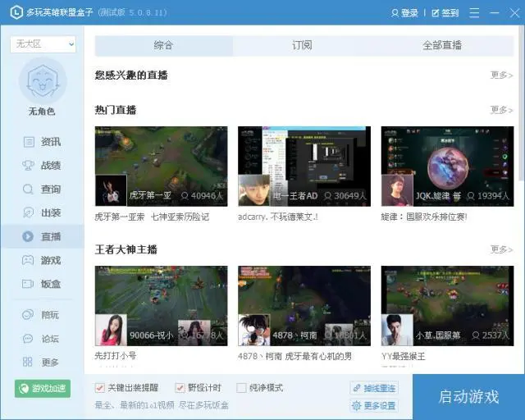The image size is (525, 420).
Task: Open the 4878、柯南 stream thumbnail
Action: (x=304, y=306)
